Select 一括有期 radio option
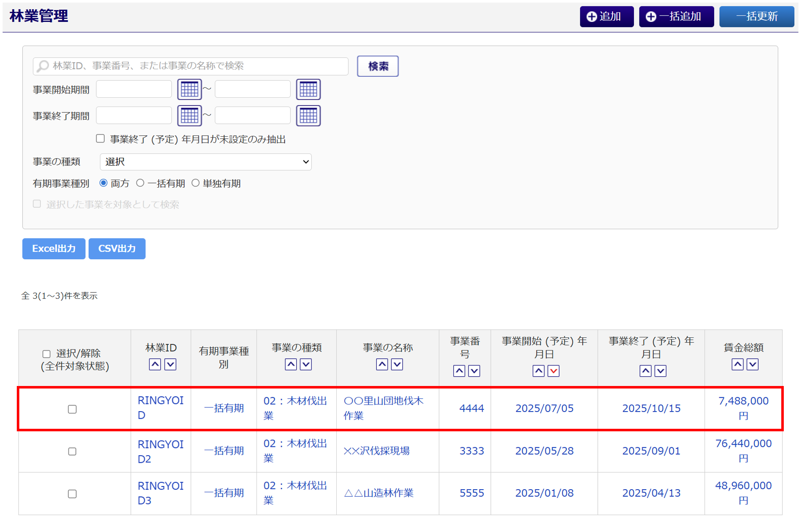The image size is (801, 532). coord(140,183)
